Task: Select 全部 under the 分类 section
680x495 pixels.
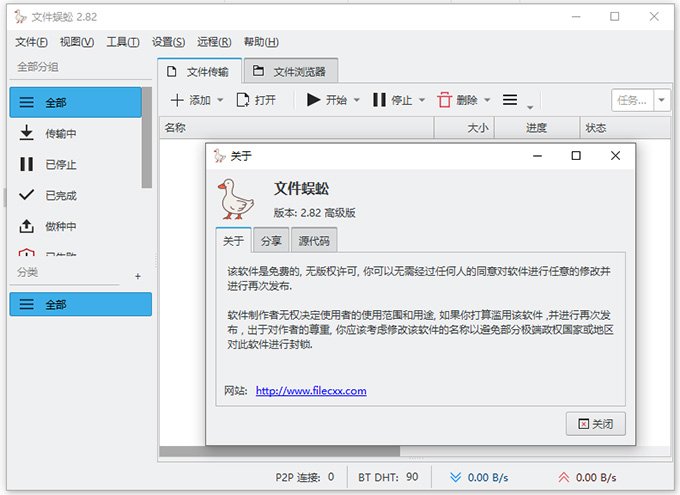Action: point(81,304)
